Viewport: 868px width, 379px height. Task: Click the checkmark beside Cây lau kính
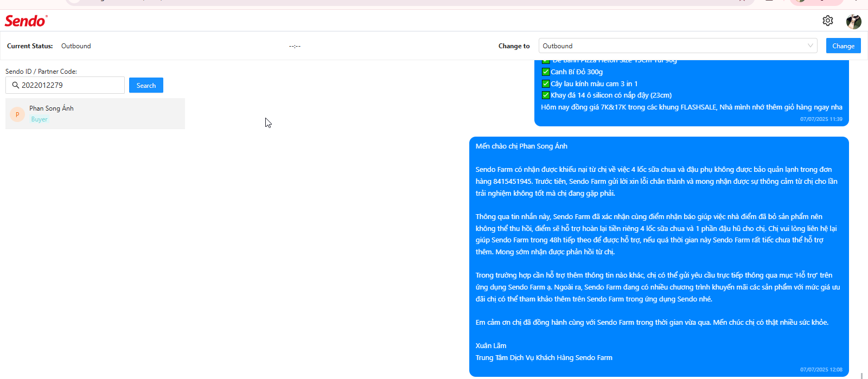point(546,83)
